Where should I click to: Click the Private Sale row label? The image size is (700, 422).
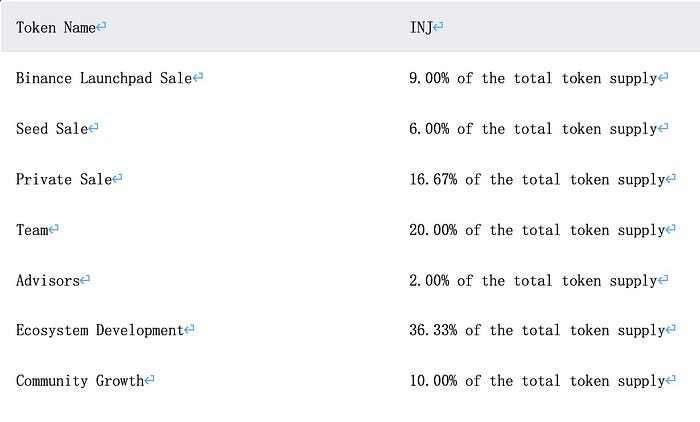(64, 179)
